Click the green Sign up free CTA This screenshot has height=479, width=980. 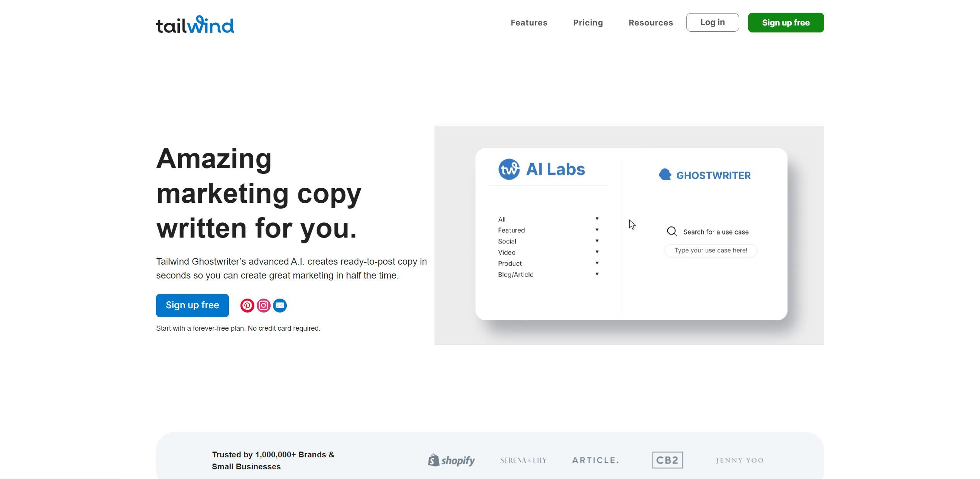click(786, 22)
